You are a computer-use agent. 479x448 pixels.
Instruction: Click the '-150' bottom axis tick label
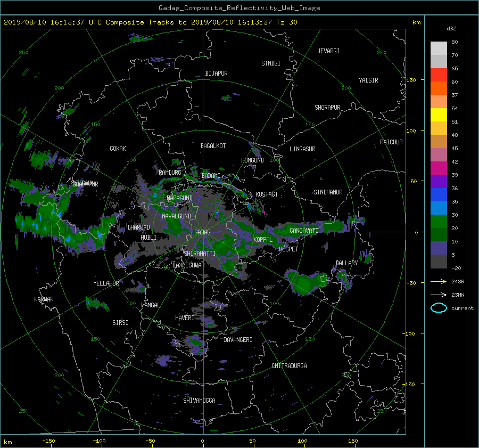(x=48, y=441)
